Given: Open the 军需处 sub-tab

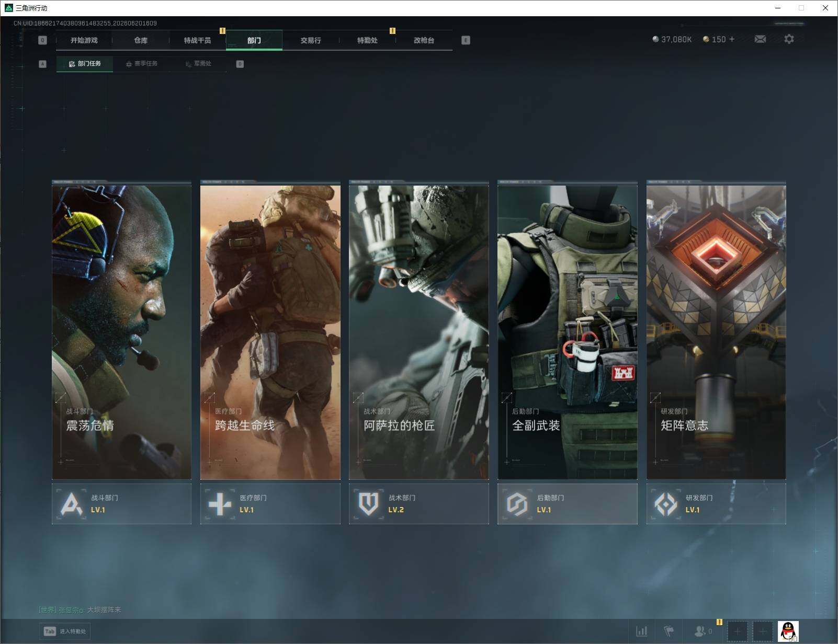Looking at the screenshot, I should point(198,64).
